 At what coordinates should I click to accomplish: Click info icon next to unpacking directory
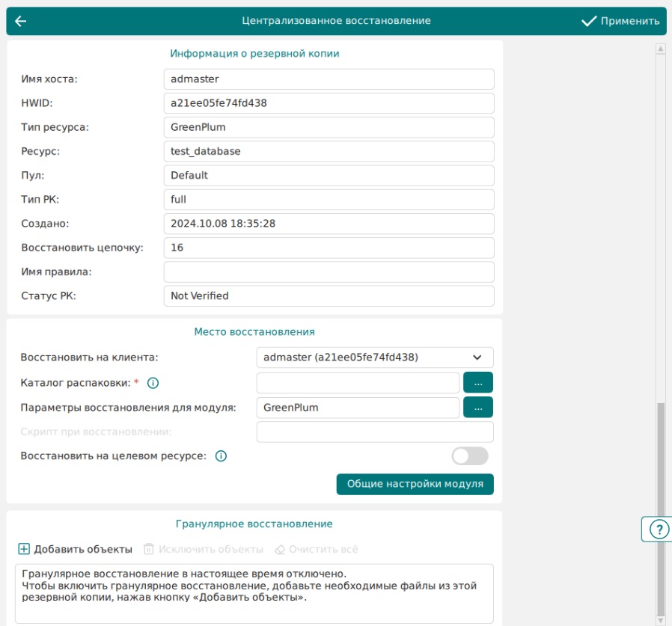(x=153, y=383)
